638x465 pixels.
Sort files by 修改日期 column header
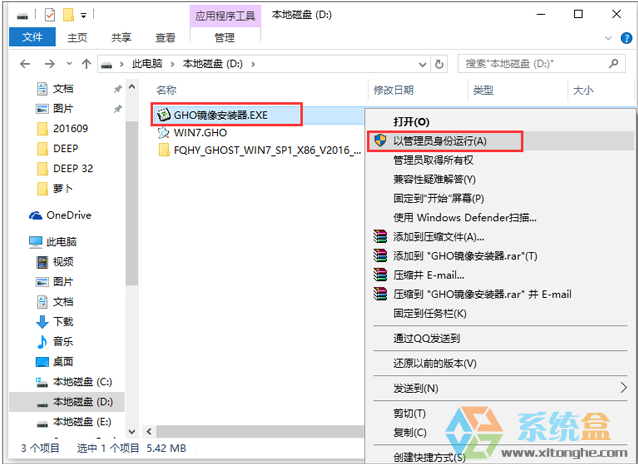393,90
